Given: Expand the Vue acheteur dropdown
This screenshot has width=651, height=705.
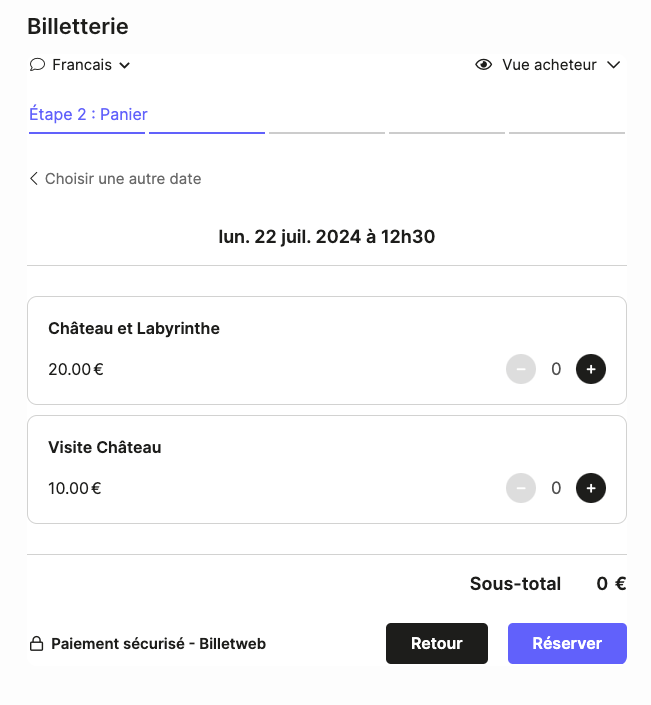Looking at the screenshot, I should [x=549, y=65].
